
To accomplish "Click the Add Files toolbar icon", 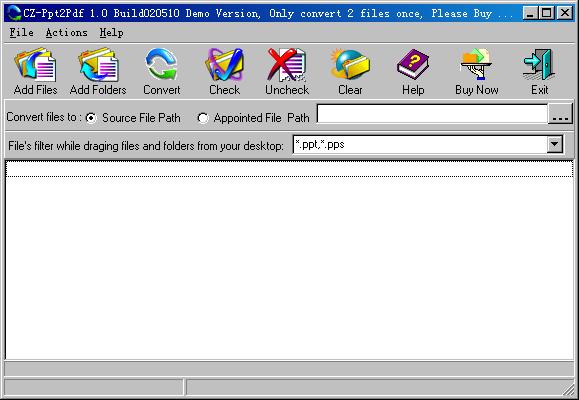I will coord(35,65).
